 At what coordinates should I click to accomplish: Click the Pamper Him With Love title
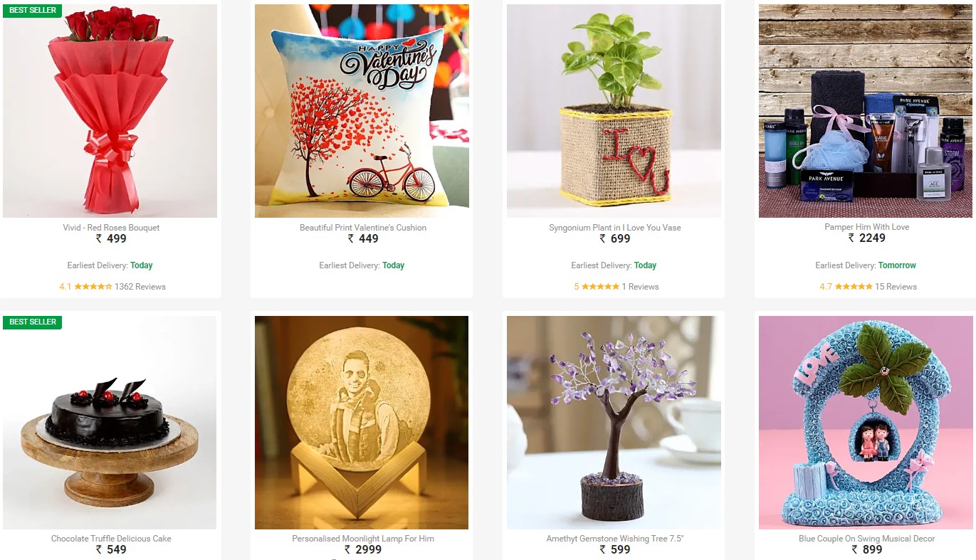tap(866, 227)
